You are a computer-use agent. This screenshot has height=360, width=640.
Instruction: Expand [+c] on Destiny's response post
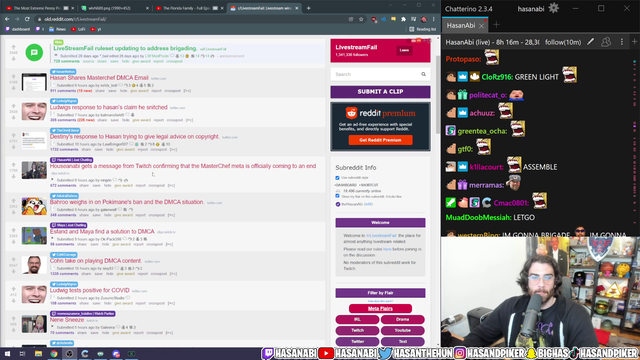click(173, 149)
